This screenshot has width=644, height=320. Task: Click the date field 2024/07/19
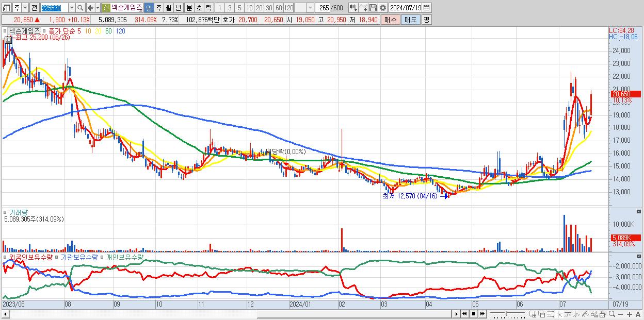click(x=406, y=8)
